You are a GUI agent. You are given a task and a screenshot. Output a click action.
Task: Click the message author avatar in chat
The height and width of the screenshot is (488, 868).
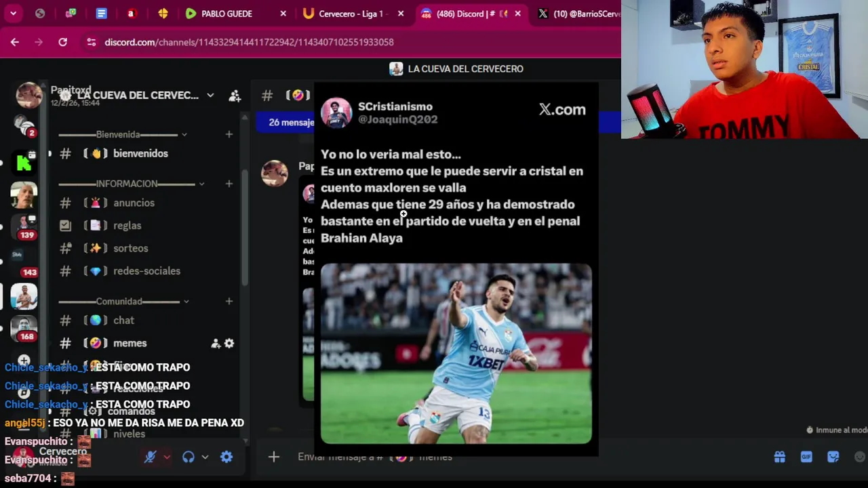pyautogui.click(x=275, y=174)
